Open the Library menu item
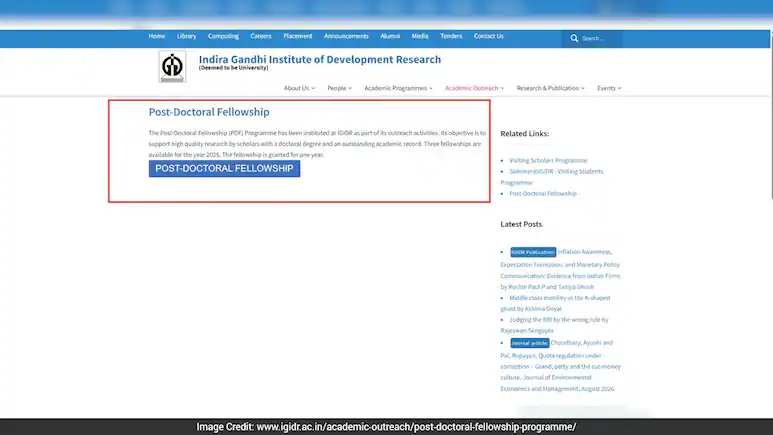 coord(186,36)
